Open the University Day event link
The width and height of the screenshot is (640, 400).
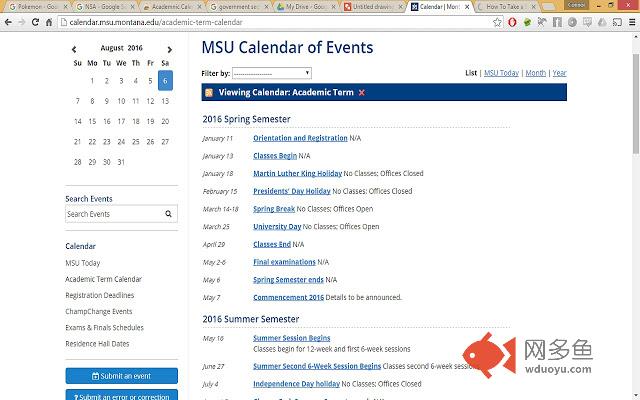pos(277,227)
